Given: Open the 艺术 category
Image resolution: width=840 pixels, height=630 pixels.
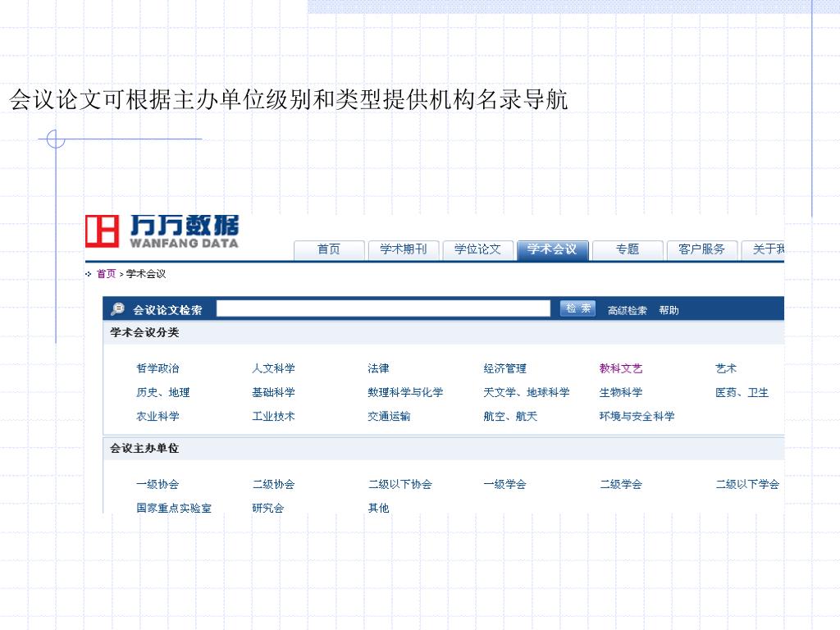Looking at the screenshot, I should point(726,368).
